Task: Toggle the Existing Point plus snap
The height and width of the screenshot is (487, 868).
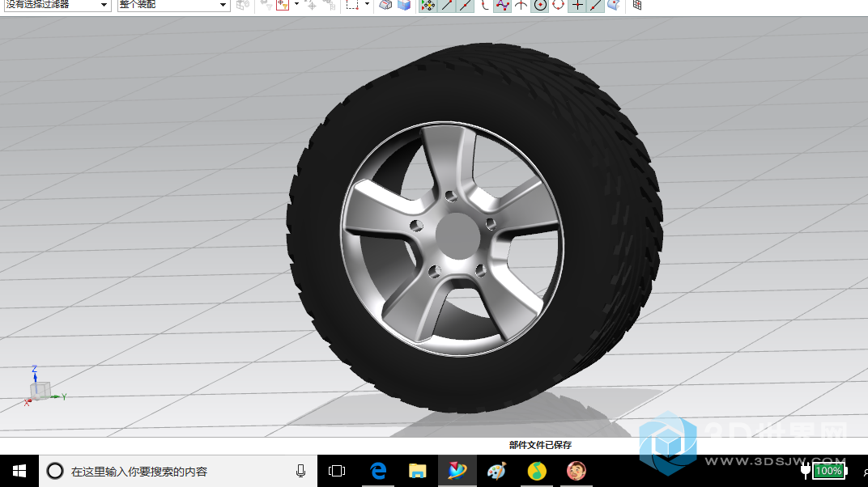Action: pyautogui.click(x=577, y=5)
